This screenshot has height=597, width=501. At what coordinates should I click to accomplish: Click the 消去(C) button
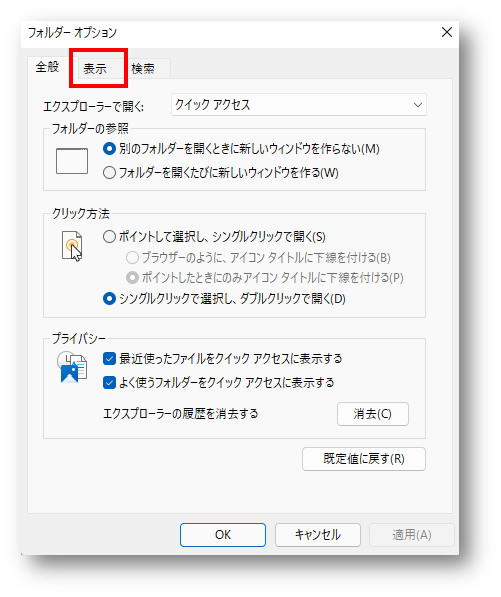point(373,414)
